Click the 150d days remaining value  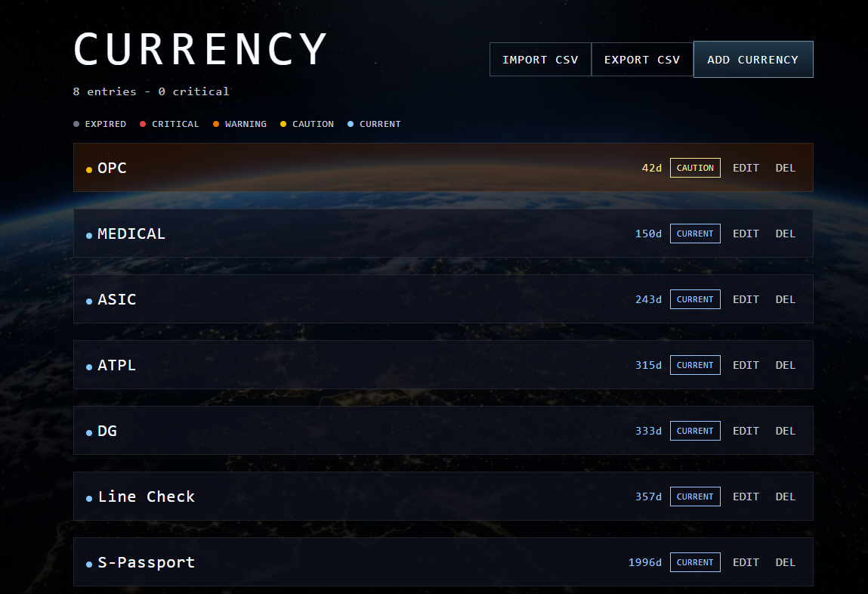point(648,234)
